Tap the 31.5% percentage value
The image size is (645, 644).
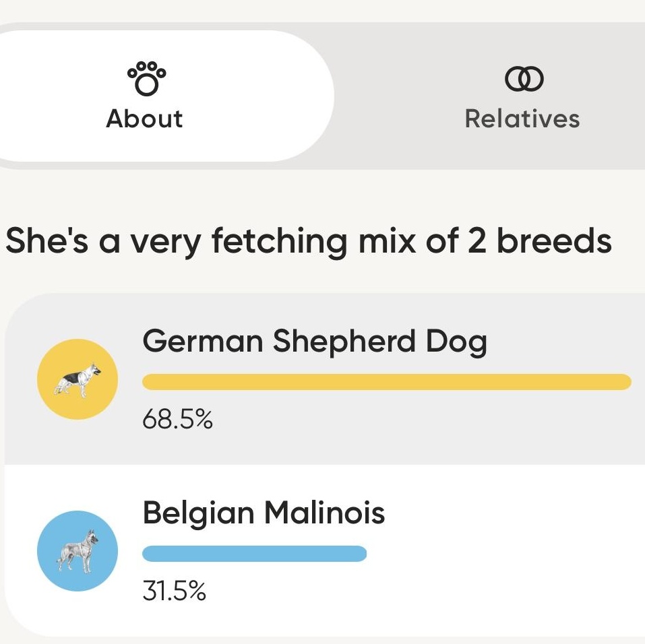point(174,591)
